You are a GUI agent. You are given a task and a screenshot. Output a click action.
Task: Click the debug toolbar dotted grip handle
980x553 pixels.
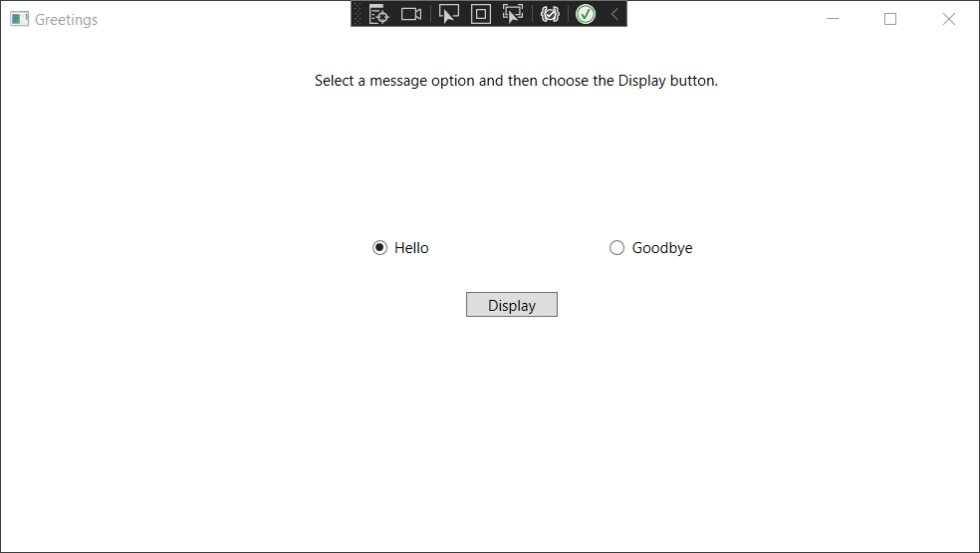coord(359,14)
